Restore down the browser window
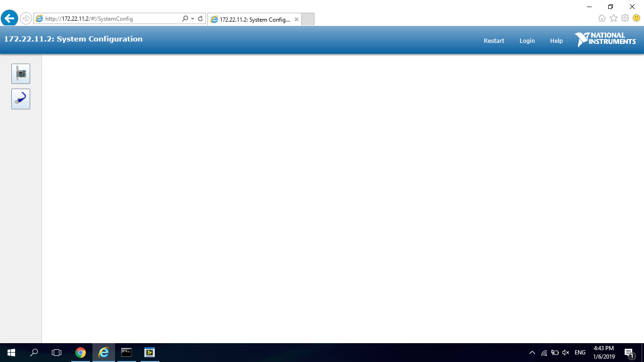 coord(611,7)
